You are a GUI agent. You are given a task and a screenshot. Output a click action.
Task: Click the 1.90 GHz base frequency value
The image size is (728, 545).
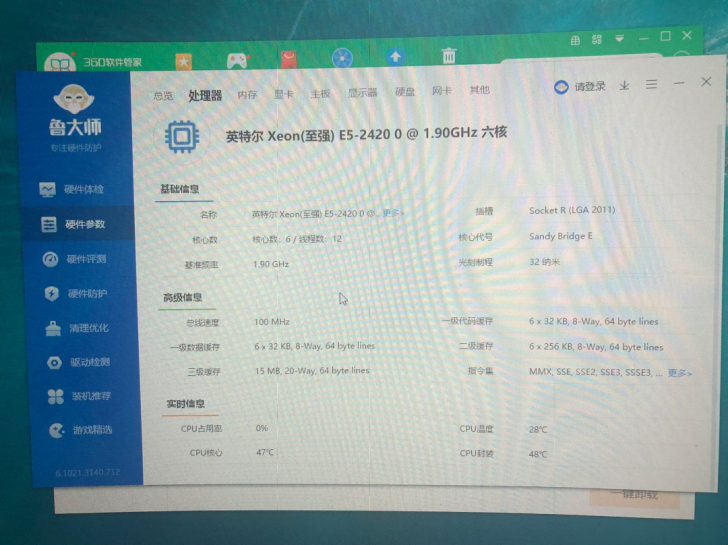click(x=271, y=264)
